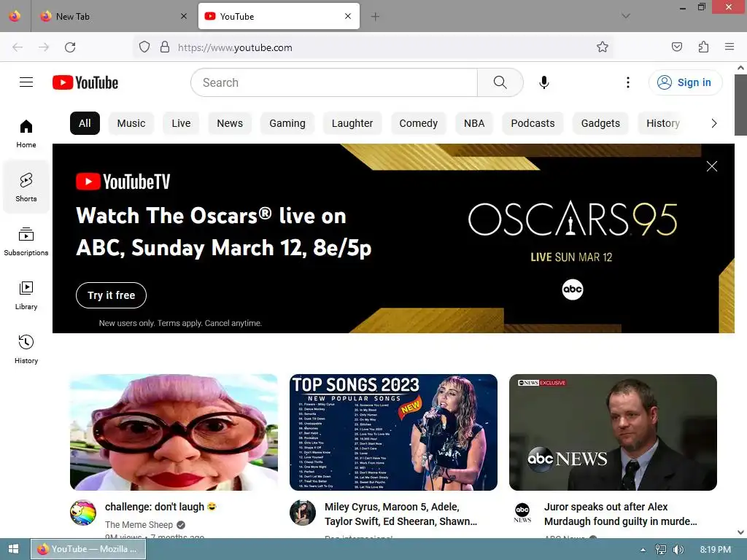Select the All category chip
Image resolution: width=747 pixels, height=560 pixels.
(85, 123)
